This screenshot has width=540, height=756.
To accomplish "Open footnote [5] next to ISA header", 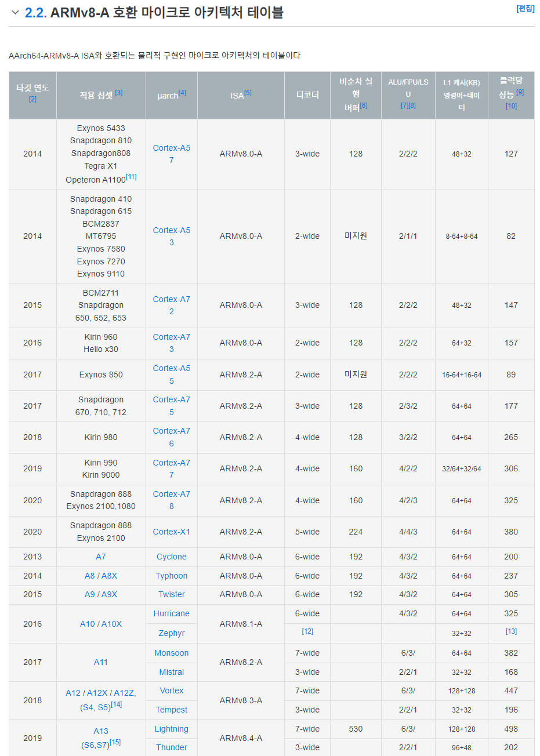I will coord(248,92).
